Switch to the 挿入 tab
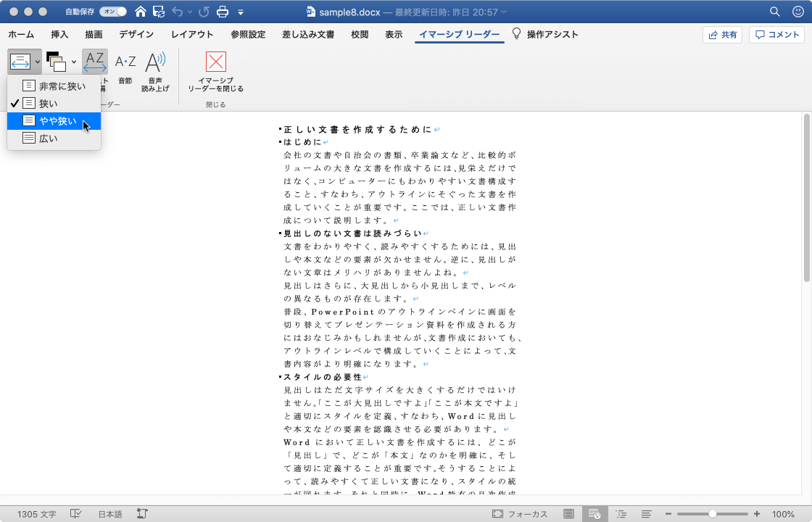Screen dimensions: 812x522 (x=59, y=34)
